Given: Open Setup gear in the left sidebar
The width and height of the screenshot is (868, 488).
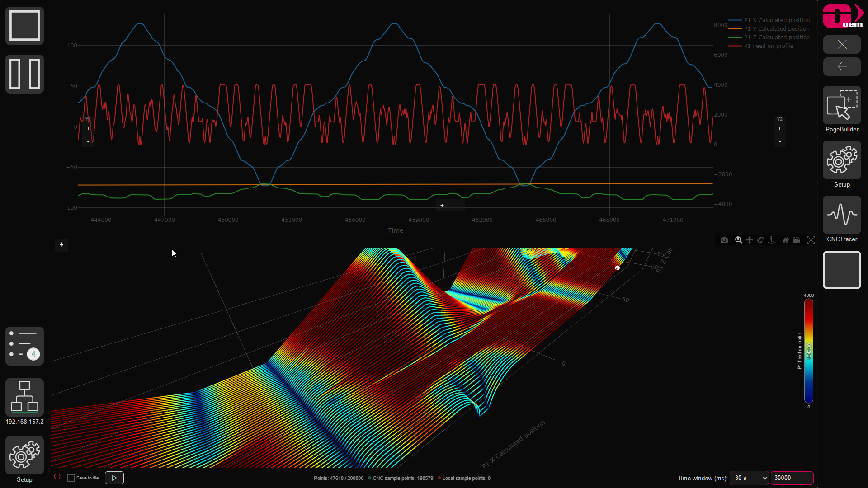Looking at the screenshot, I should pyautogui.click(x=24, y=455).
